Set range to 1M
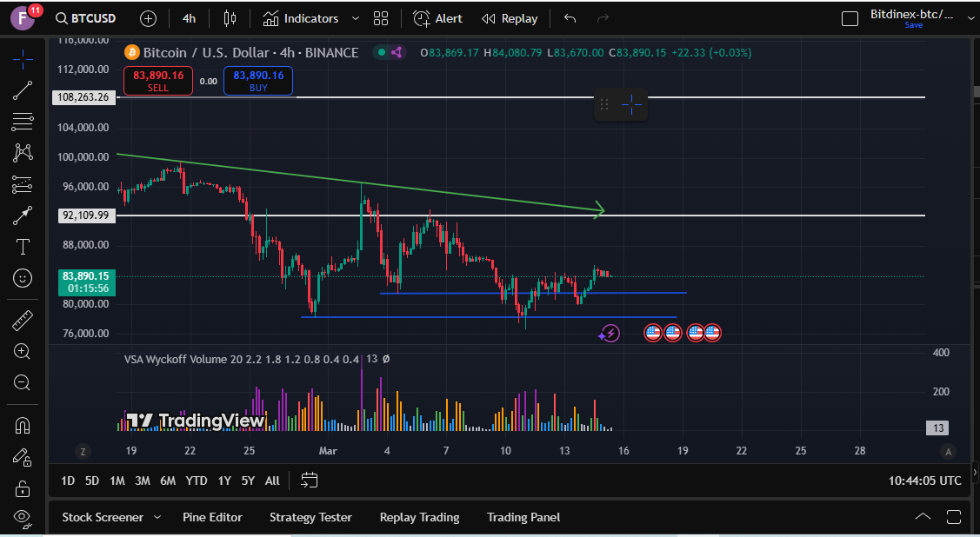Viewport: 980px width, 537px height. [x=117, y=481]
